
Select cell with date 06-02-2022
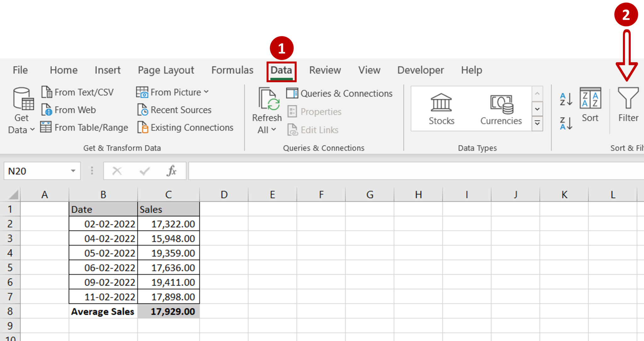tap(103, 267)
